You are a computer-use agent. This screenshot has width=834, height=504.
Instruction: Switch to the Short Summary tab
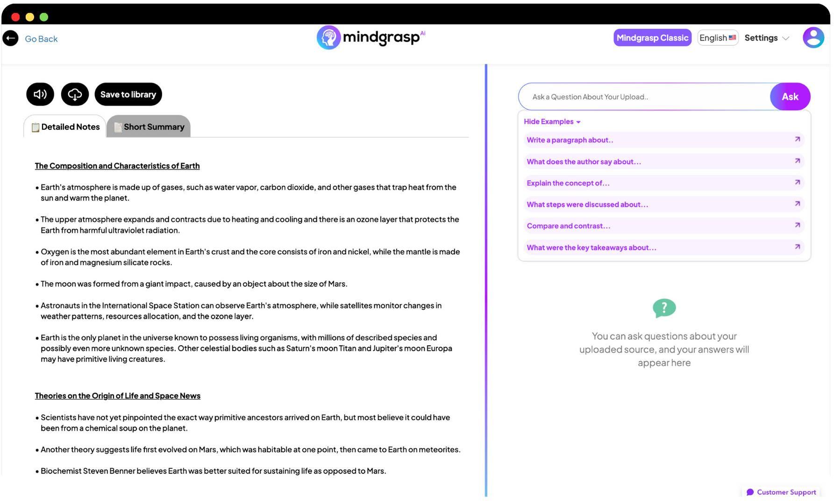149,127
